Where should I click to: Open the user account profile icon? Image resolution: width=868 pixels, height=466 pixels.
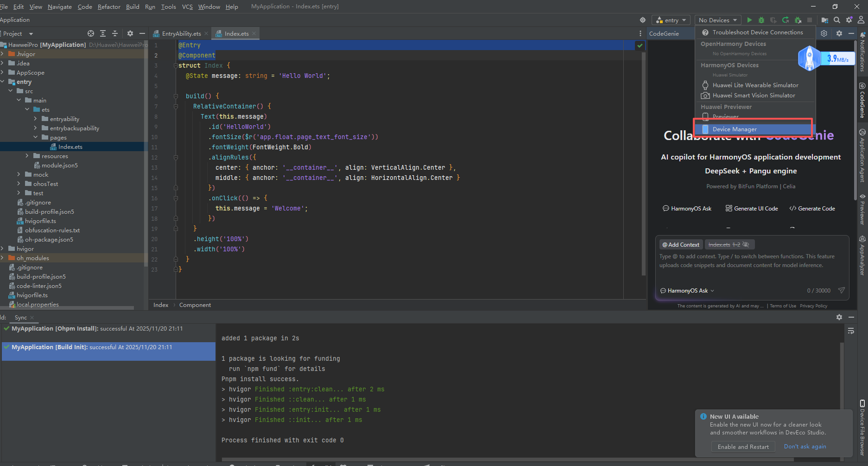click(861, 20)
